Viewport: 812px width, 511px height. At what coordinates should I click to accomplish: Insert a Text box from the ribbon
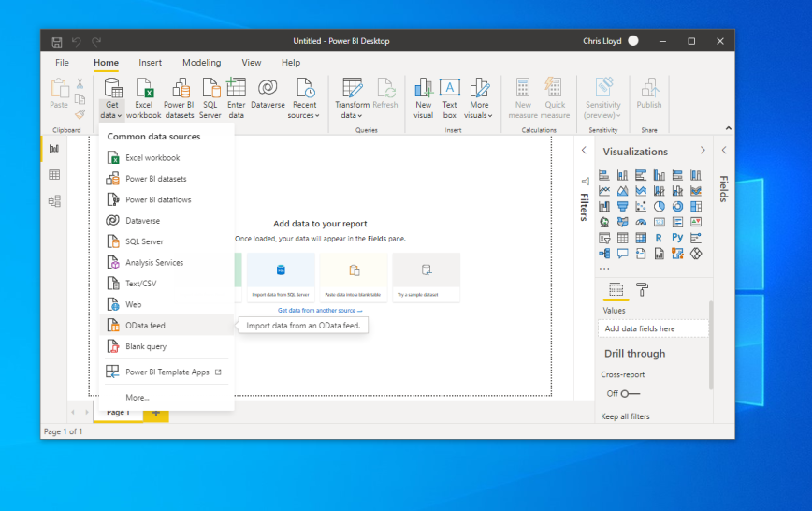click(x=449, y=98)
